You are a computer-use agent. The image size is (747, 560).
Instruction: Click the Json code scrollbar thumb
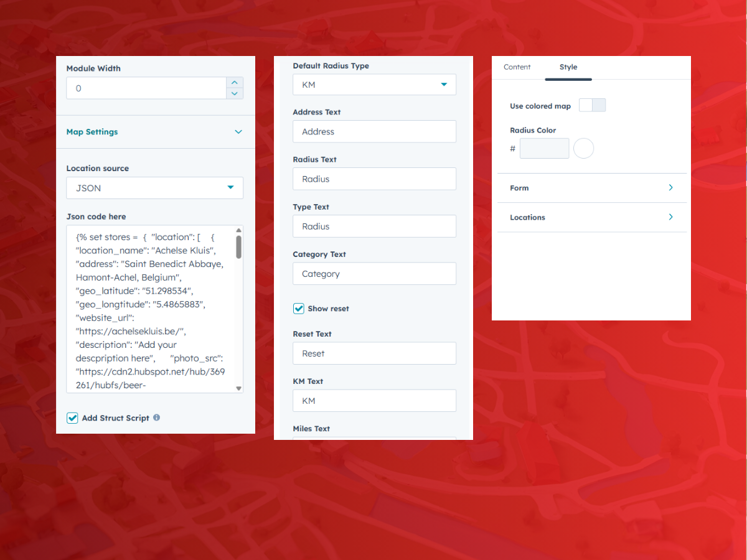click(238, 246)
